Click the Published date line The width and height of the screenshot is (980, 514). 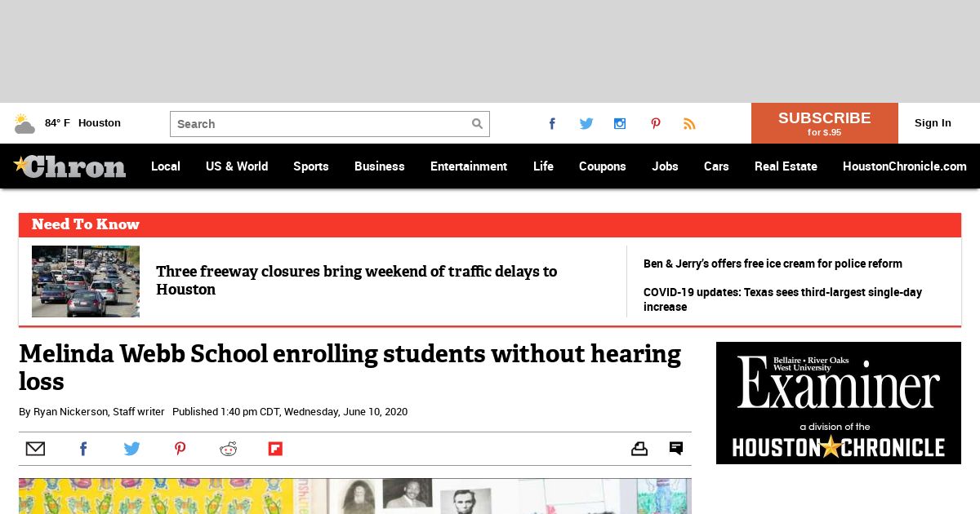[290, 412]
